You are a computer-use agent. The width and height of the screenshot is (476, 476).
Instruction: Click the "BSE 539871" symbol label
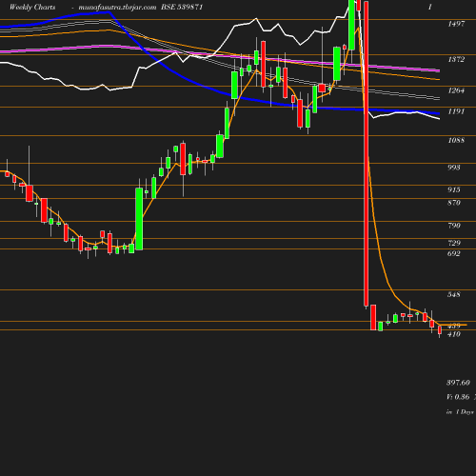(x=182, y=7)
